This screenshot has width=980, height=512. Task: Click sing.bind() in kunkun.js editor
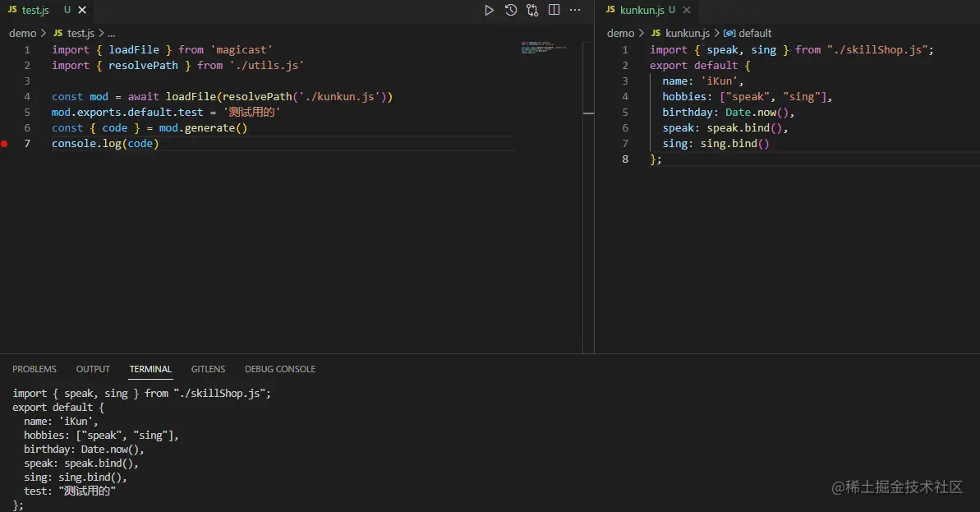pos(735,144)
